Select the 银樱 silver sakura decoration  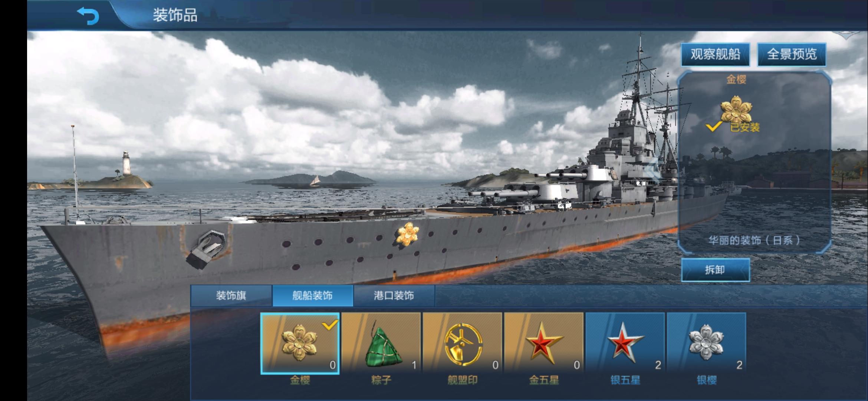tap(707, 343)
